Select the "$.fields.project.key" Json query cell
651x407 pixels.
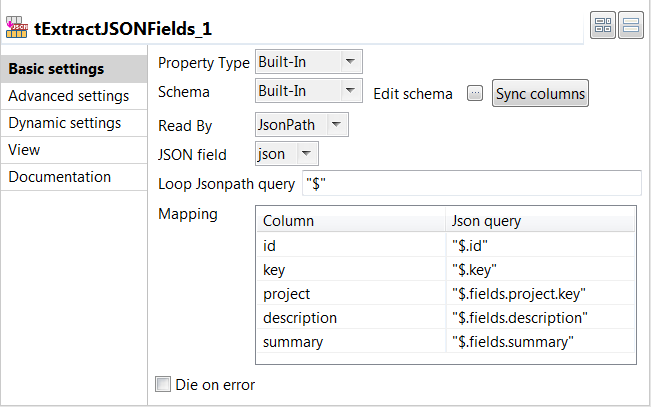coord(518,294)
